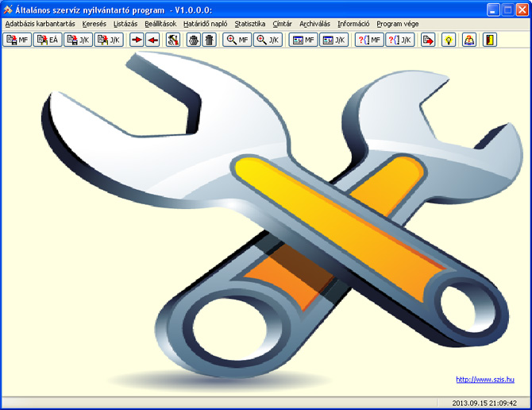Image resolution: width=532 pixels, height=410 pixels.
Task: Open the Beállítások menu
Action: tap(160, 24)
